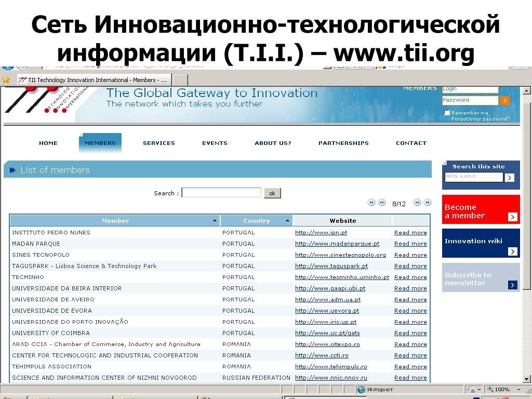Screen dimensions: 532x399
Task: Select ARAD CCIA Chamber of Commerce row
Action: (x=220, y=344)
